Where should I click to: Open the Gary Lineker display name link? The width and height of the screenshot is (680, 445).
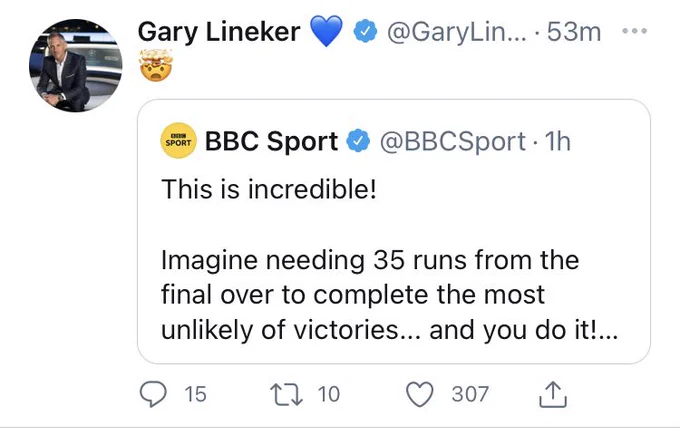tap(219, 32)
